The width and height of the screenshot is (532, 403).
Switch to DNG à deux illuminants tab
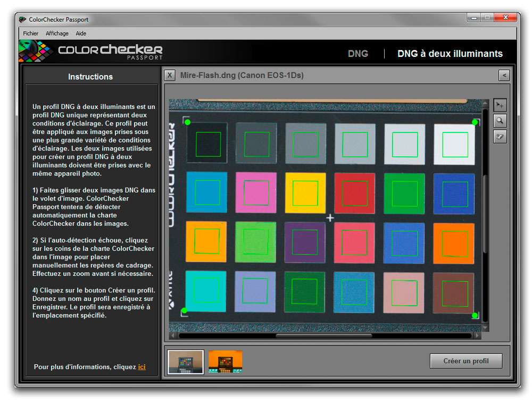[450, 54]
